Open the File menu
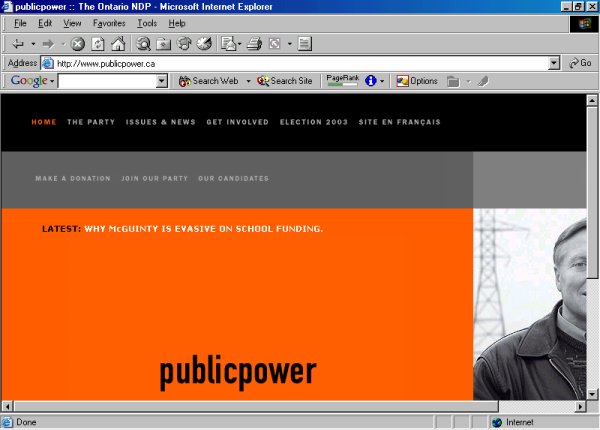This screenshot has width=600, height=430. tap(20, 23)
